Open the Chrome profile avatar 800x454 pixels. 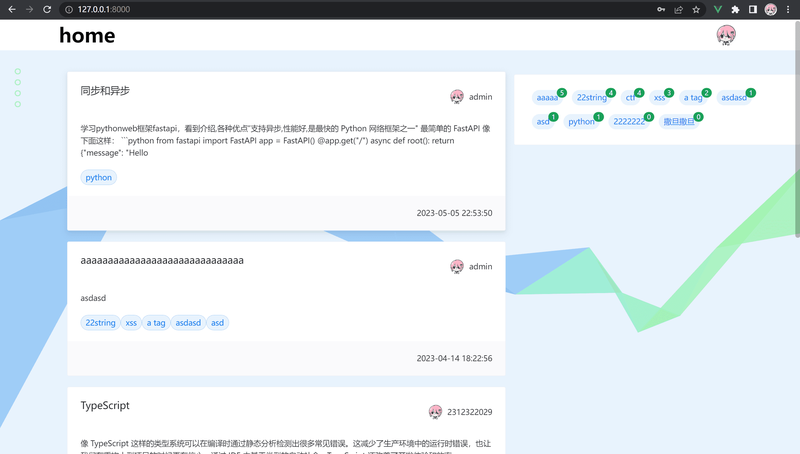(x=770, y=9)
